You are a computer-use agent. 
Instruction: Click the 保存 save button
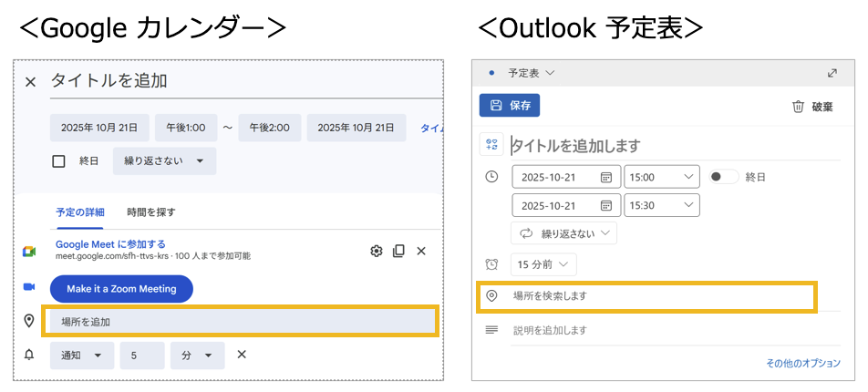click(x=510, y=105)
